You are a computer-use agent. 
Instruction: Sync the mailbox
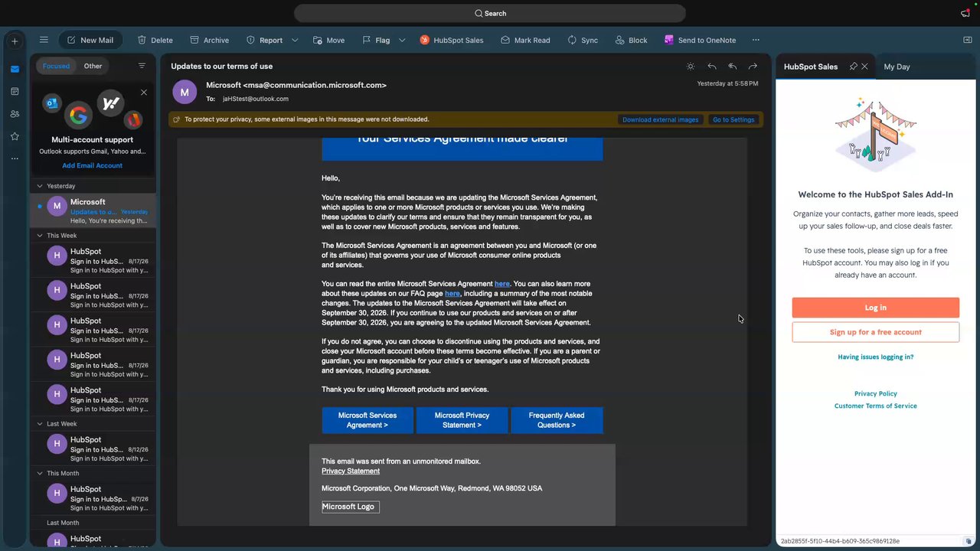pyautogui.click(x=583, y=40)
